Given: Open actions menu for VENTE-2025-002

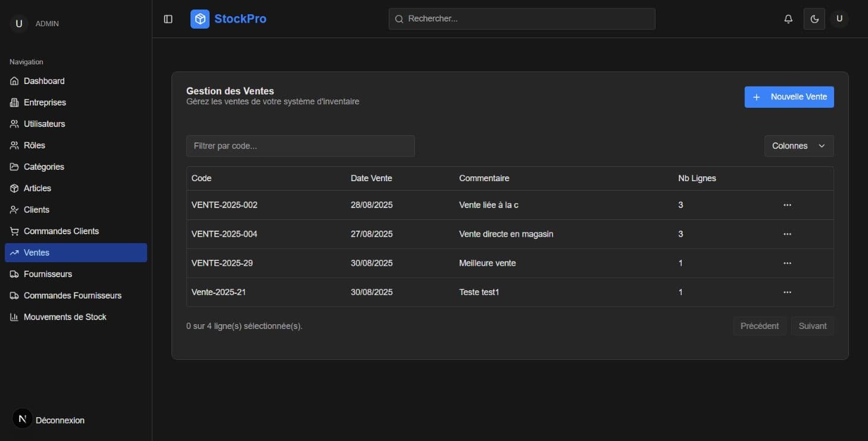Looking at the screenshot, I should 787,205.
